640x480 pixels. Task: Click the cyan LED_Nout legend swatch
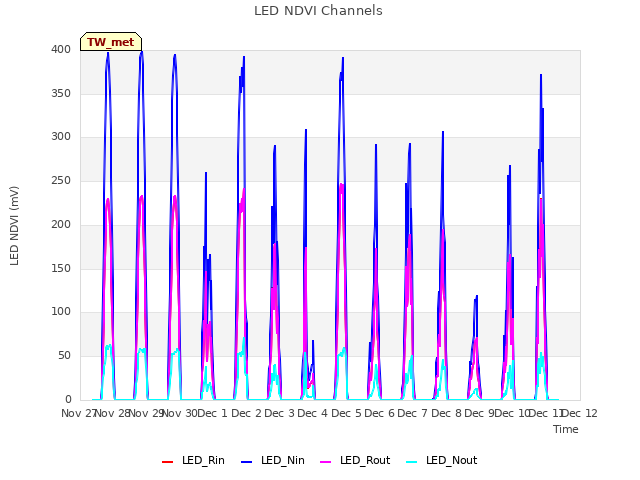[412, 462]
